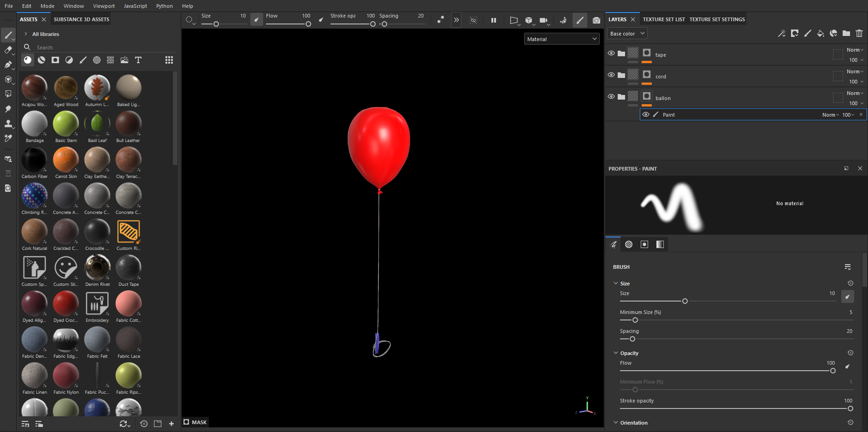868x432 pixels.
Task: Open the Material display mode dropdown
Action: click(561, 39)
